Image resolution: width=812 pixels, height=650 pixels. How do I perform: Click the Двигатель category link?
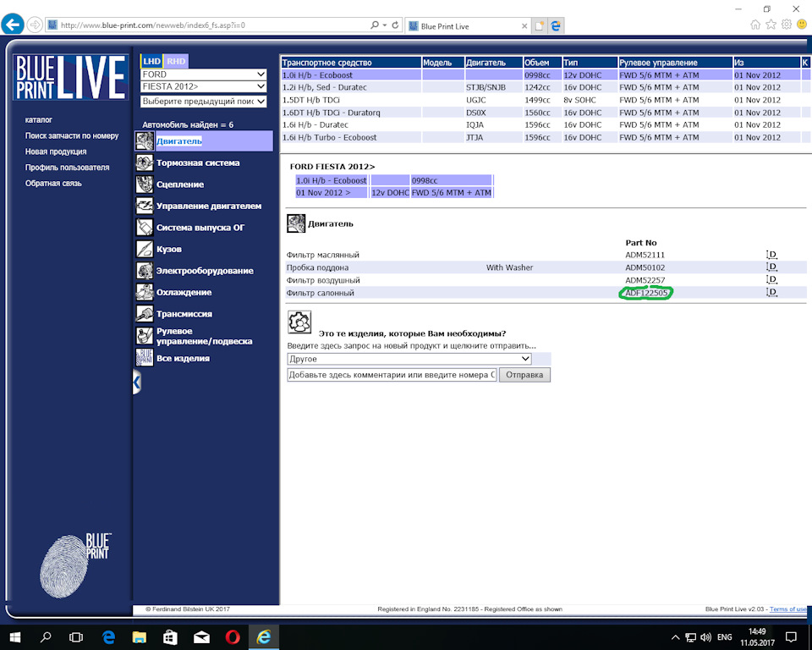click(179, 141)
